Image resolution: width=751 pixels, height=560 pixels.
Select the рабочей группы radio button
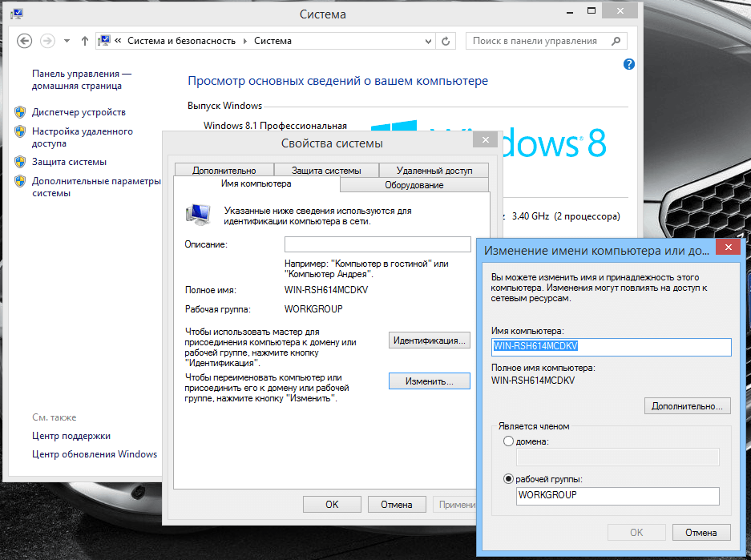click(508, 478)
